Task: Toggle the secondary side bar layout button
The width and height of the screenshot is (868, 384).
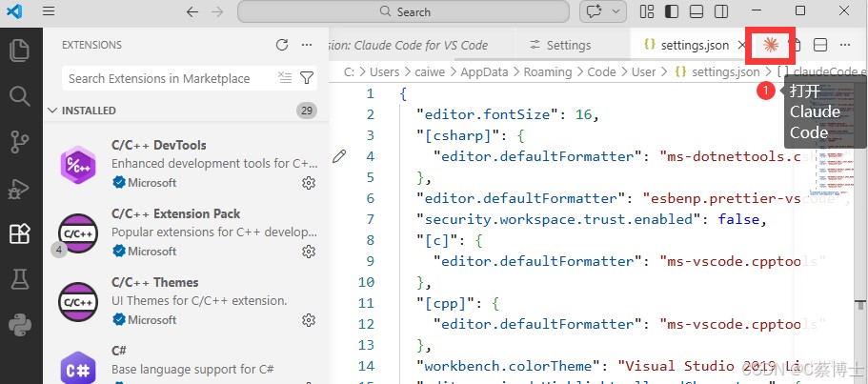Action: [720, 11]
